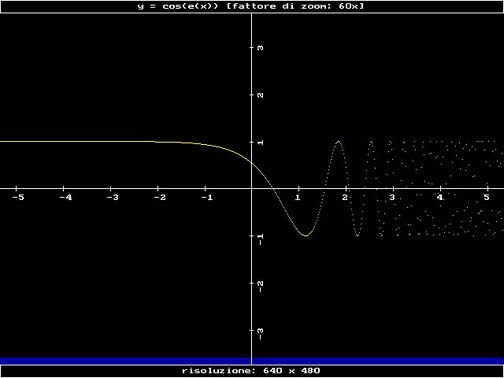Click the y-axis label '2' above origin

[x=261, y=95]
